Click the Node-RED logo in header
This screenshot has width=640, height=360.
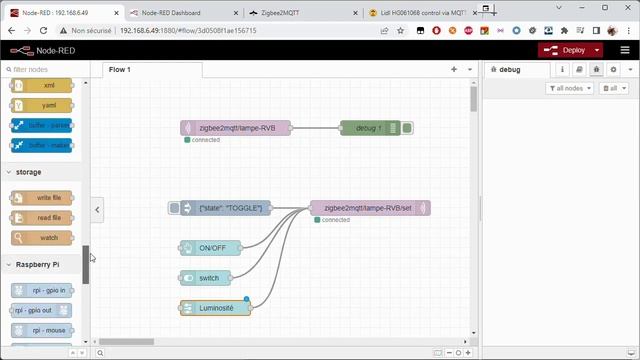tap(43, 51)
